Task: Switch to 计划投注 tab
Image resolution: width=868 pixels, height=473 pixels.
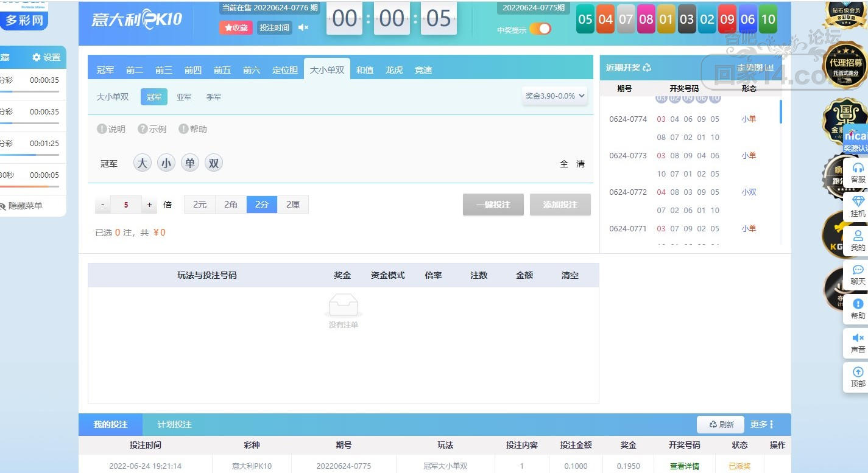Action: (174, 424)
